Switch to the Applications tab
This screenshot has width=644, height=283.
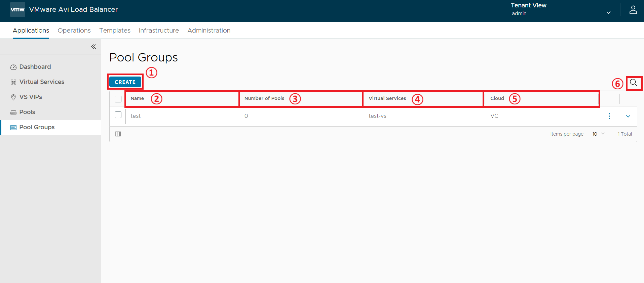31,31
